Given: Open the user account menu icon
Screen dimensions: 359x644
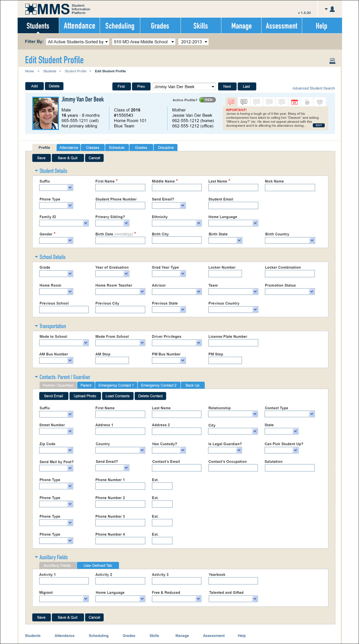Looking at the screenshot, I should 330,9.
